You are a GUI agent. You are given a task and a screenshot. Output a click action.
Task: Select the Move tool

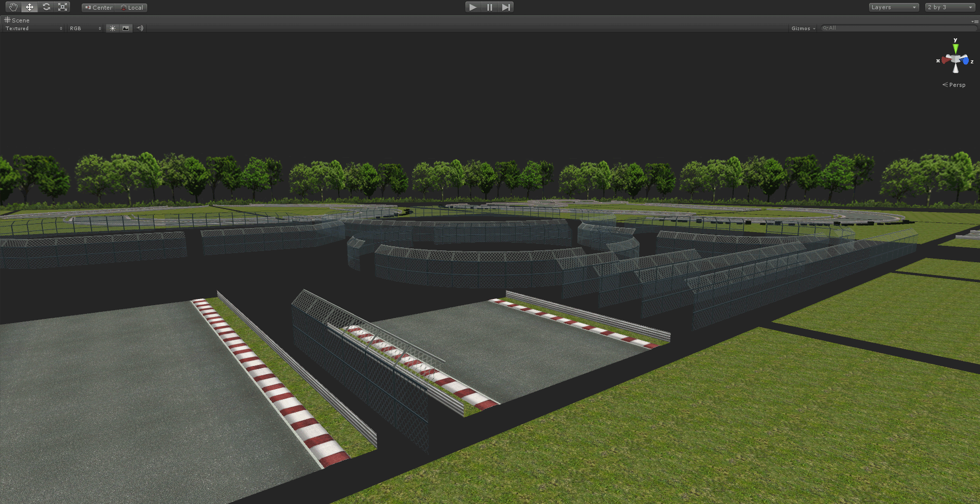point(29,7)
